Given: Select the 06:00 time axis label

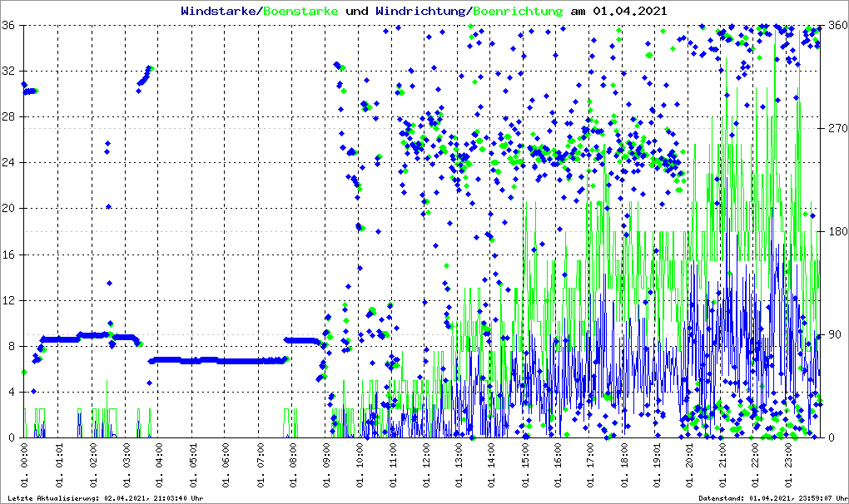Looking at the screenshot, I should 226,467.
